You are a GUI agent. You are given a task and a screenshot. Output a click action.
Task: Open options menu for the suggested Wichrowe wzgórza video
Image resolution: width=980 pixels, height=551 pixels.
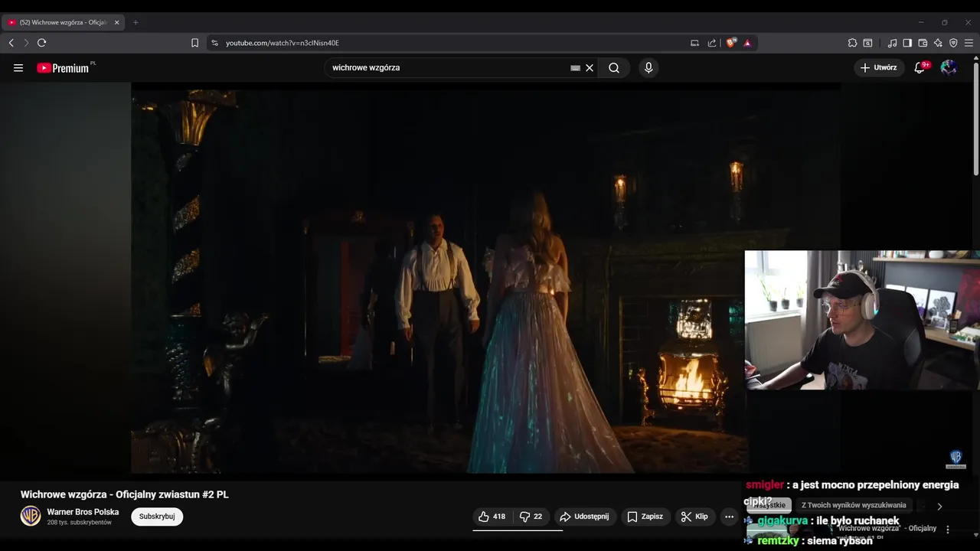(948, 530)
